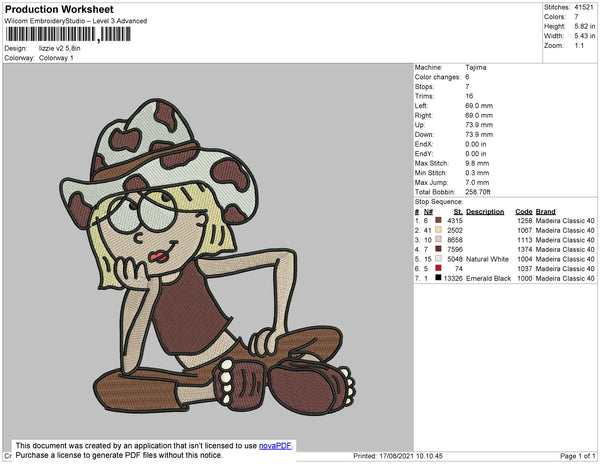
Task: Click the 'Code' column header
Action: (x=523, y=212)
